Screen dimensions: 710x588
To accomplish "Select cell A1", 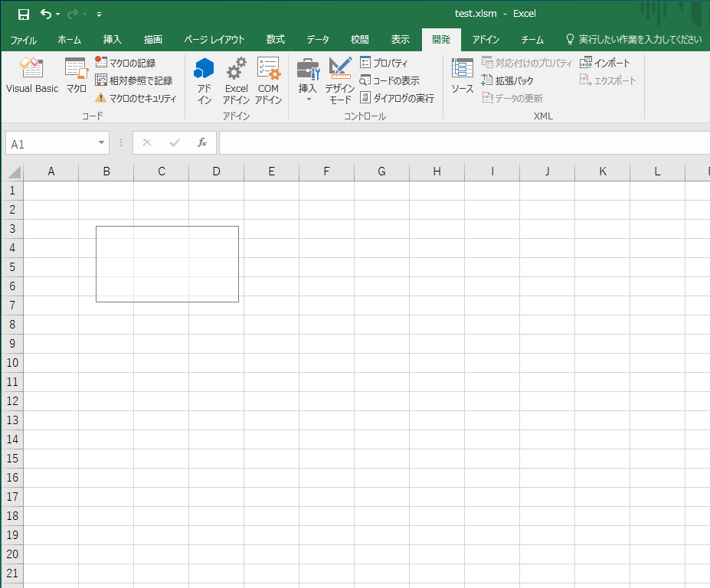I will tap(51, 191).
